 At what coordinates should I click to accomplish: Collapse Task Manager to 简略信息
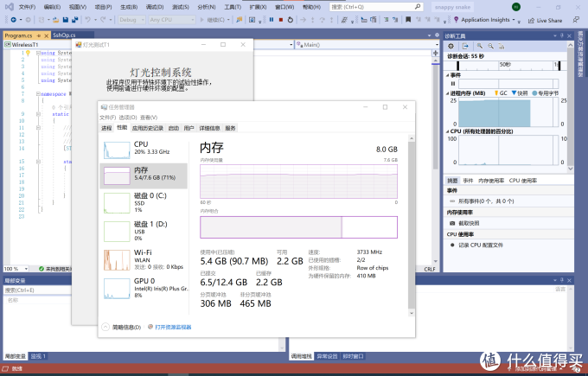pyautogui.click(x=122, y=327)
